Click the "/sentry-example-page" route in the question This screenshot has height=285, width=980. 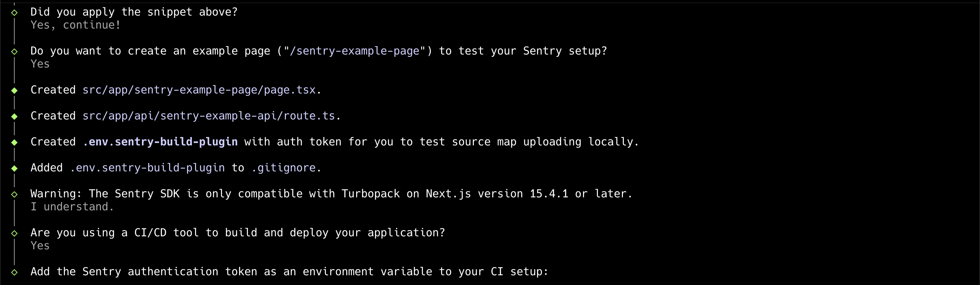tap(354, 51)
